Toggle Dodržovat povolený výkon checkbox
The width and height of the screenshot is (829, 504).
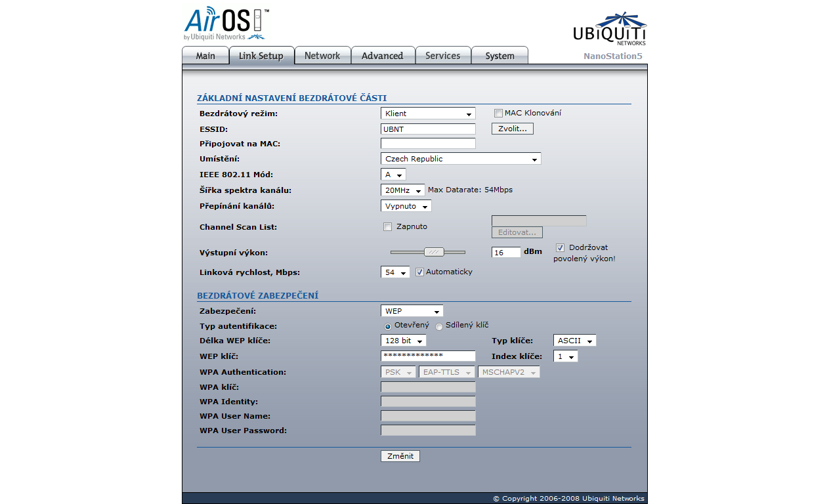[561, 248]
